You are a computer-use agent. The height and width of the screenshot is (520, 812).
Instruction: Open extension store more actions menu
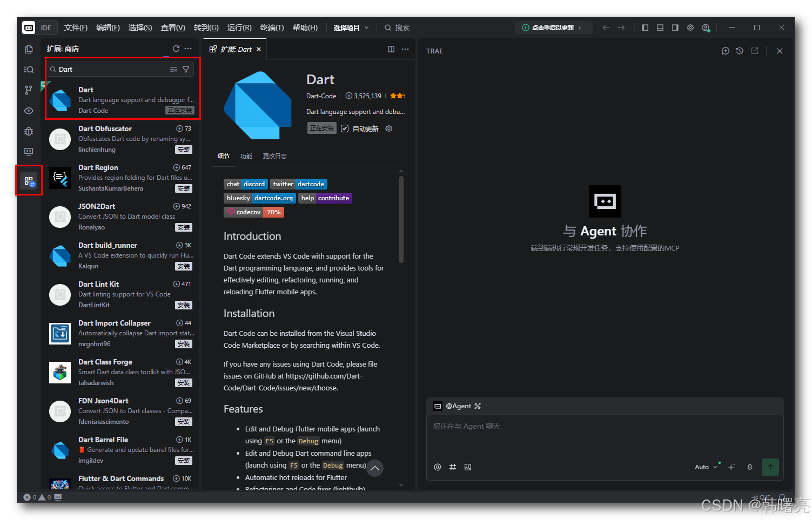tap(188, 49)
